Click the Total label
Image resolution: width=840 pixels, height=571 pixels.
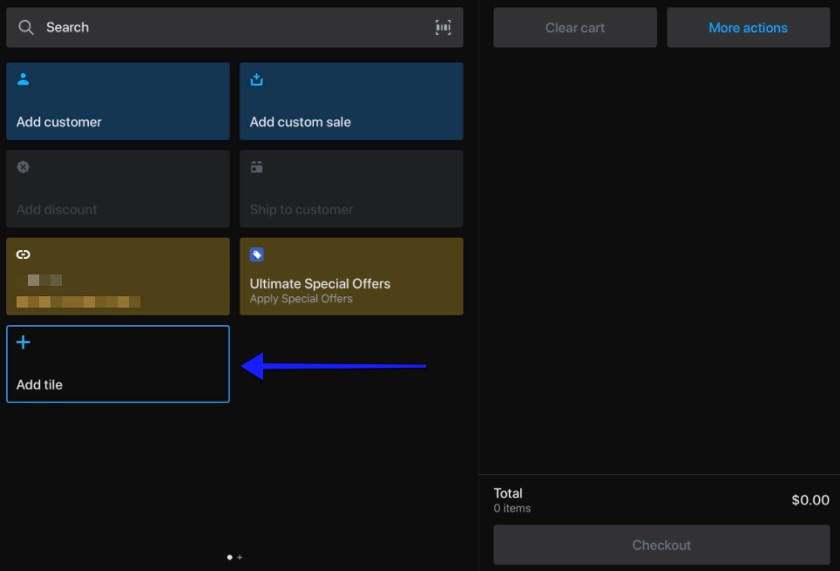click(x=508, y=493)
